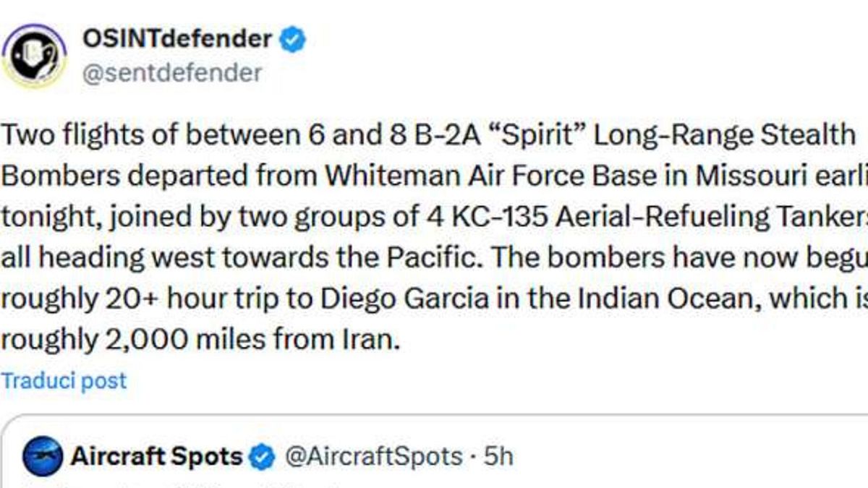
Task: Open the OSINTdefender display name link
Action: pyautogui.click(x=179, y=40)
